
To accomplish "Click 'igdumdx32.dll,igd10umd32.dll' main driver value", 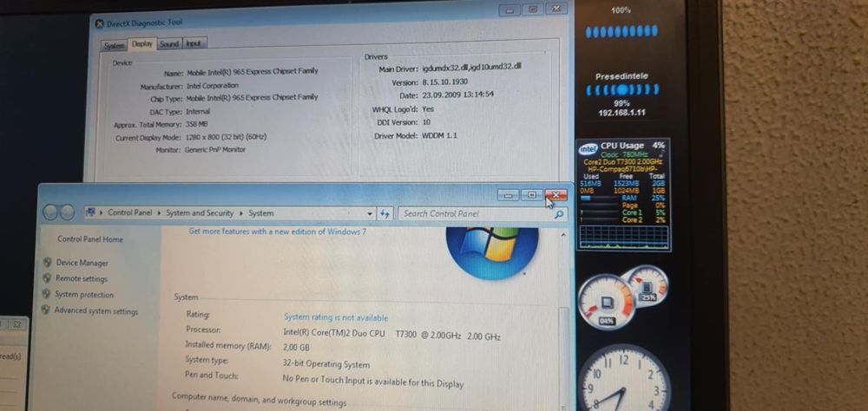I will (x=471, y=68).
